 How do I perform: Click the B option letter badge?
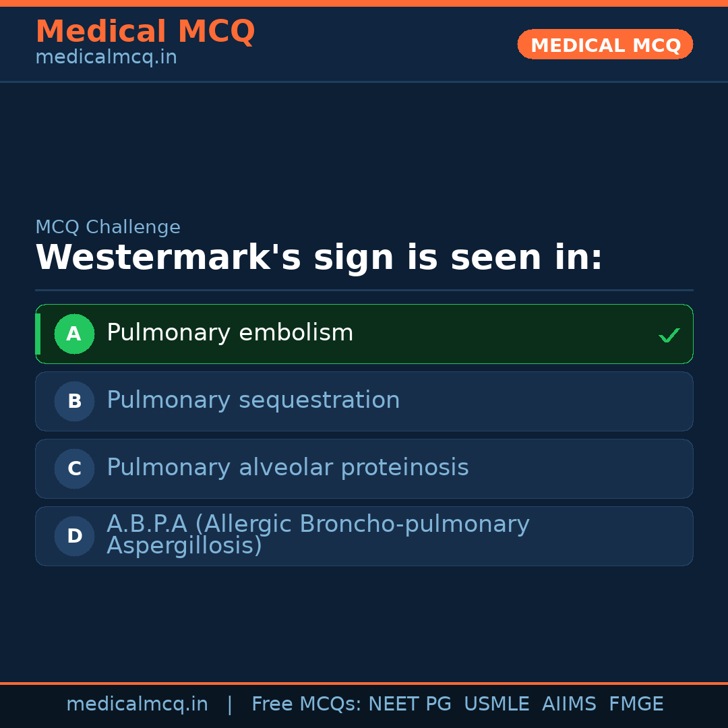coord(74,401)
